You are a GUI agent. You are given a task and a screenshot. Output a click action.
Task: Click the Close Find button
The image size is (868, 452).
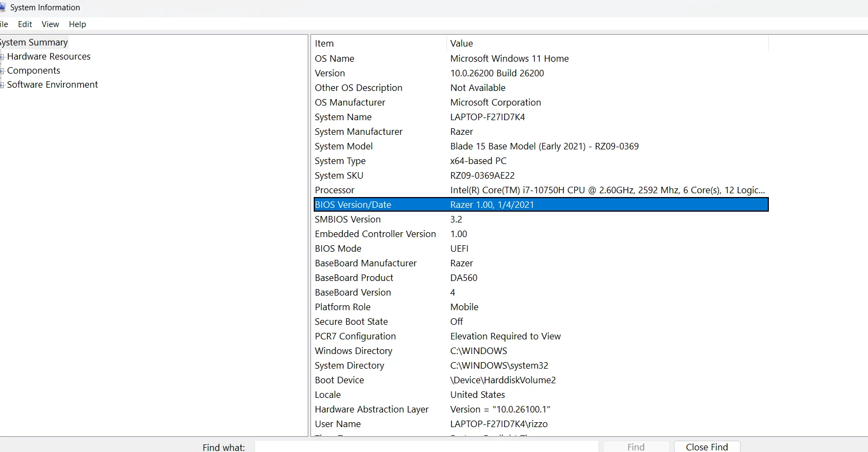707,447
